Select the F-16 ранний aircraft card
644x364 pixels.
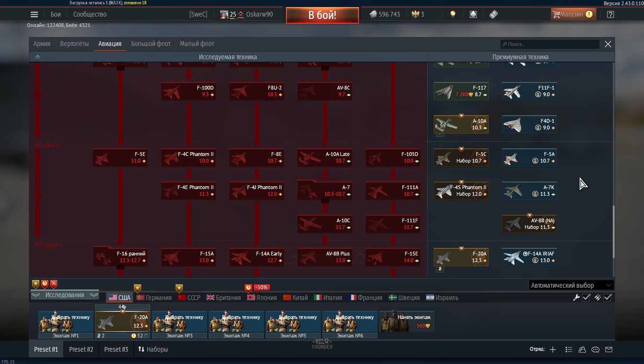120,257
